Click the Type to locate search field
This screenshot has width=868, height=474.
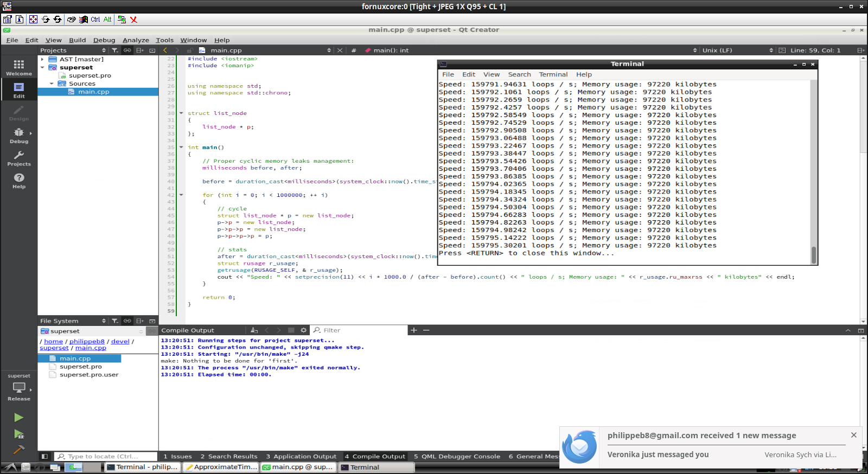(x=106, y=457)
